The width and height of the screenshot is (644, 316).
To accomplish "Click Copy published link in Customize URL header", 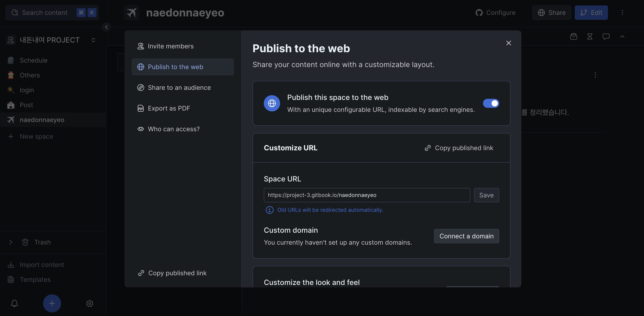I will click(x=459, y=148).
